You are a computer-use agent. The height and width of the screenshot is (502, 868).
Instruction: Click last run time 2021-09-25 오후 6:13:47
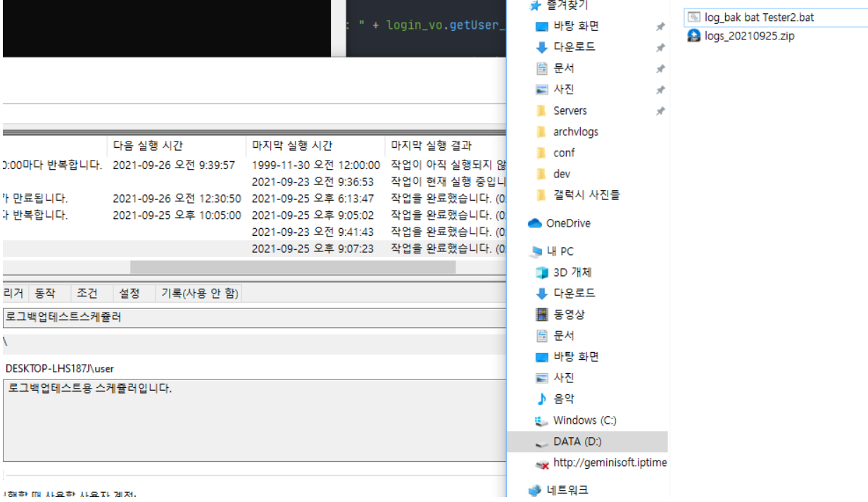click(313, 199)
